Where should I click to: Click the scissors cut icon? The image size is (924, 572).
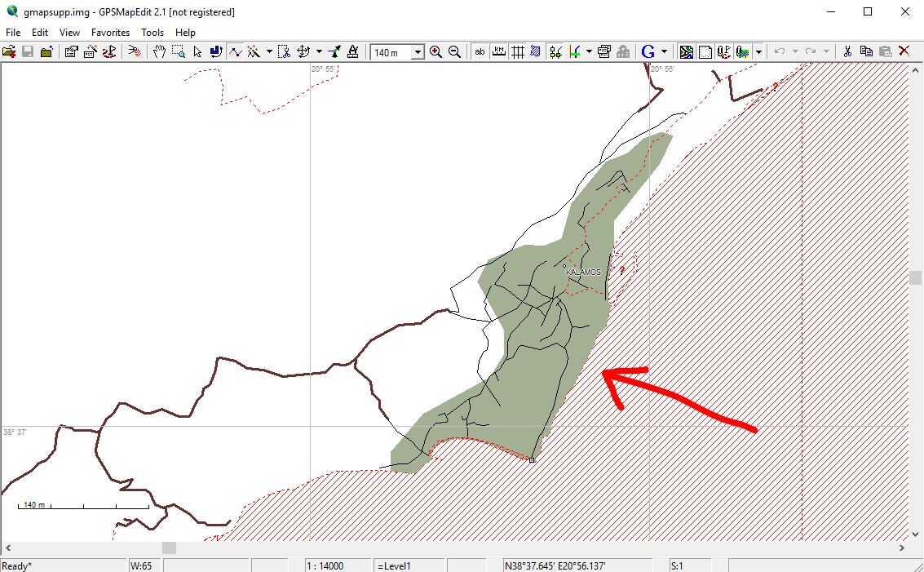tap(847, 51)
